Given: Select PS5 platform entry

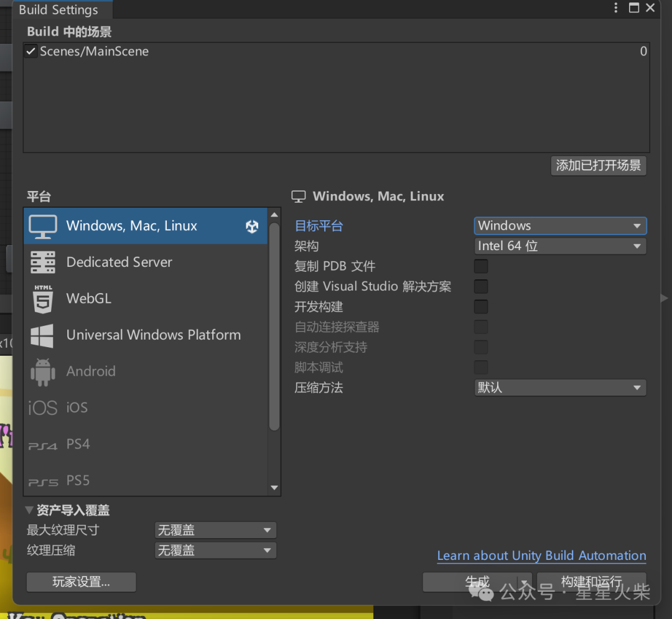Looking at the screenshot, I should coord(145,481).
